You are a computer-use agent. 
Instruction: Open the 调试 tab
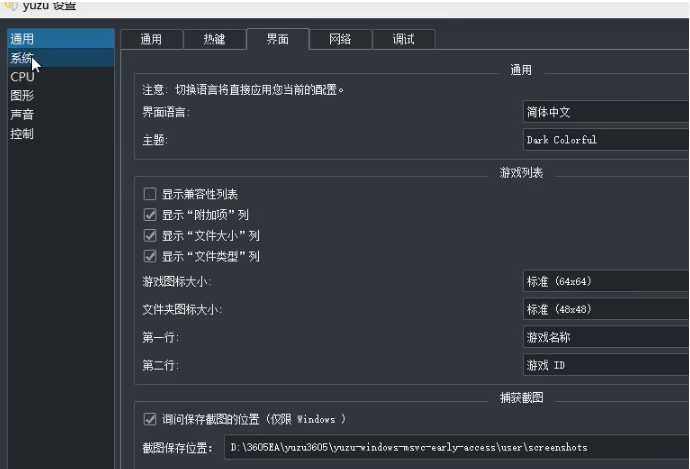point(403,39)
